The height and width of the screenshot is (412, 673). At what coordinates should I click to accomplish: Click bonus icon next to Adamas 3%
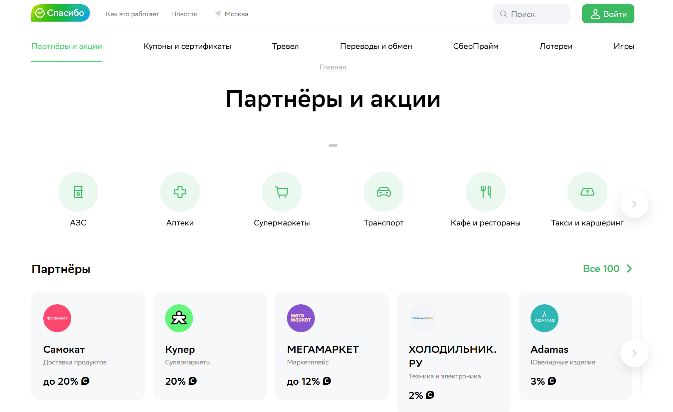[552, 381]
